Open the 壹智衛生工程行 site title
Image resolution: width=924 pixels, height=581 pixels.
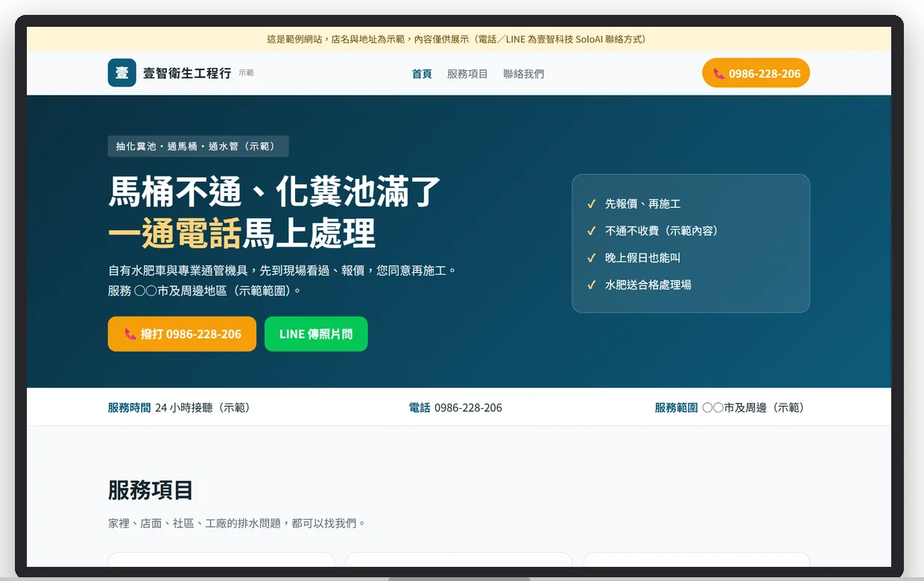coord(187,73)
